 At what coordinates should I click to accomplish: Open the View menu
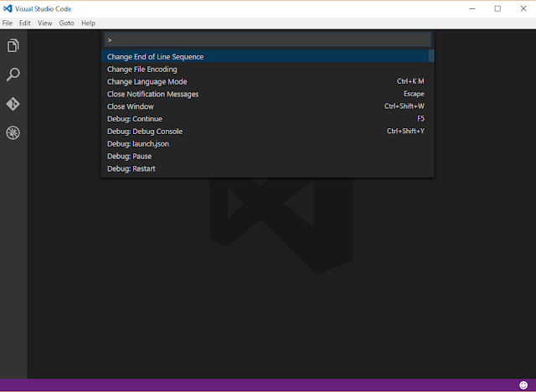coord(44,23)
